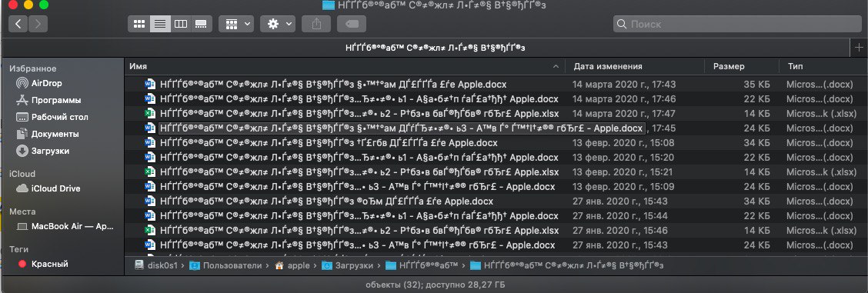Image resolution: width=868 pixels, height=293 pixels.
Task: Click Загрузки in the path bar
Action: [x=348, y=265]
